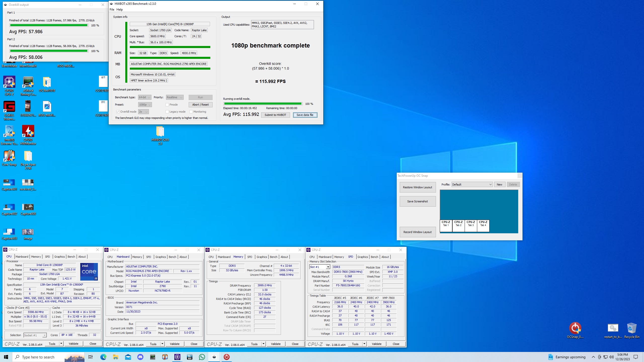Screen dimensions: 644x362
Task: Click the Part 1 overkill progress bar
Action: click(49, 25)
